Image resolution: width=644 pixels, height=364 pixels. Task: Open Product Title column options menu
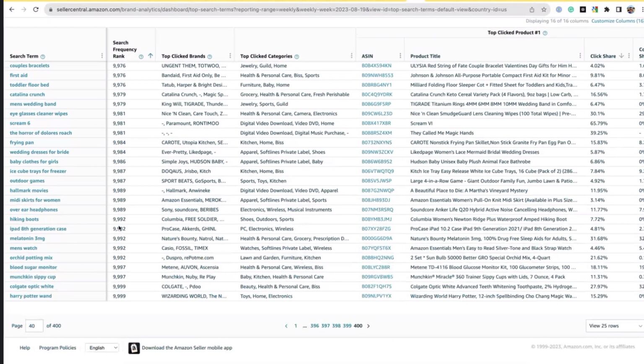[x=580, y=56]
